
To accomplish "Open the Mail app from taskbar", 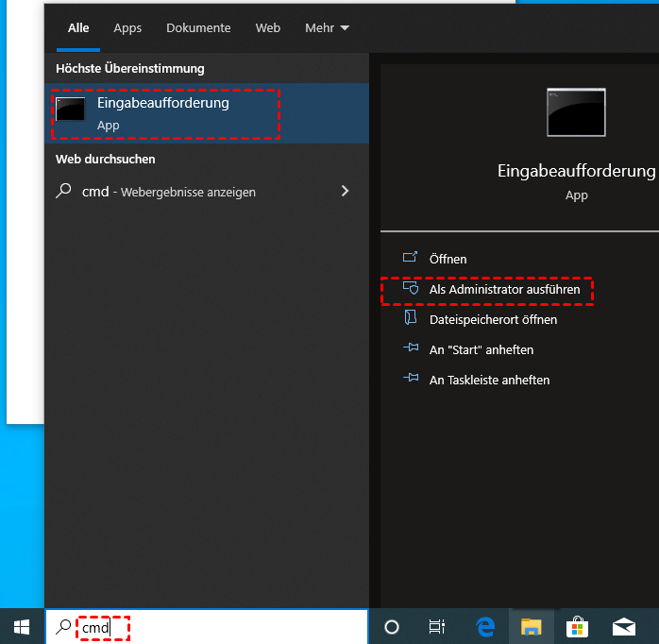I will (x=624, y=626).
